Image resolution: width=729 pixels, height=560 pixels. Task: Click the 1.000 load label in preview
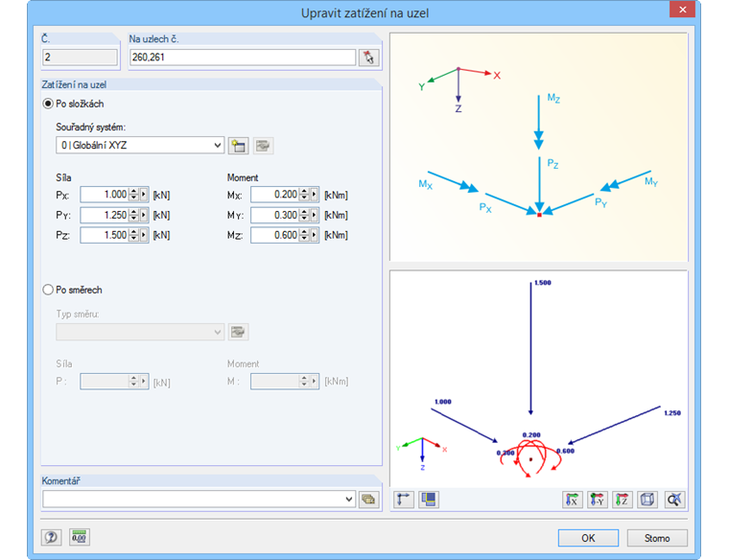442,402
